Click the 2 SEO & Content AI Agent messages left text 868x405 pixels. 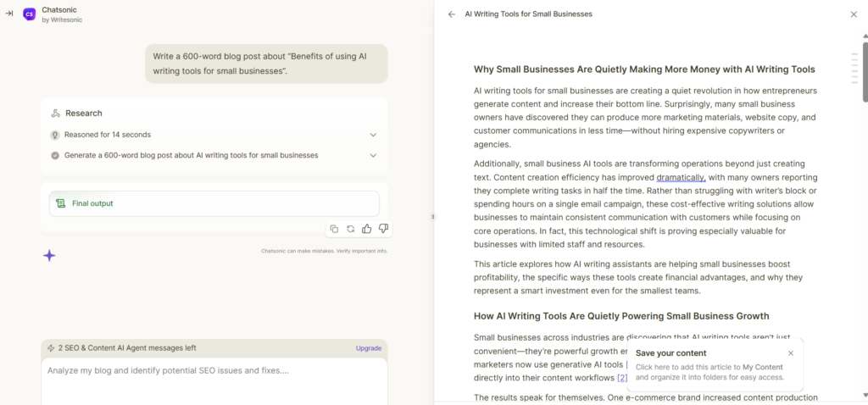coord(126,348)
